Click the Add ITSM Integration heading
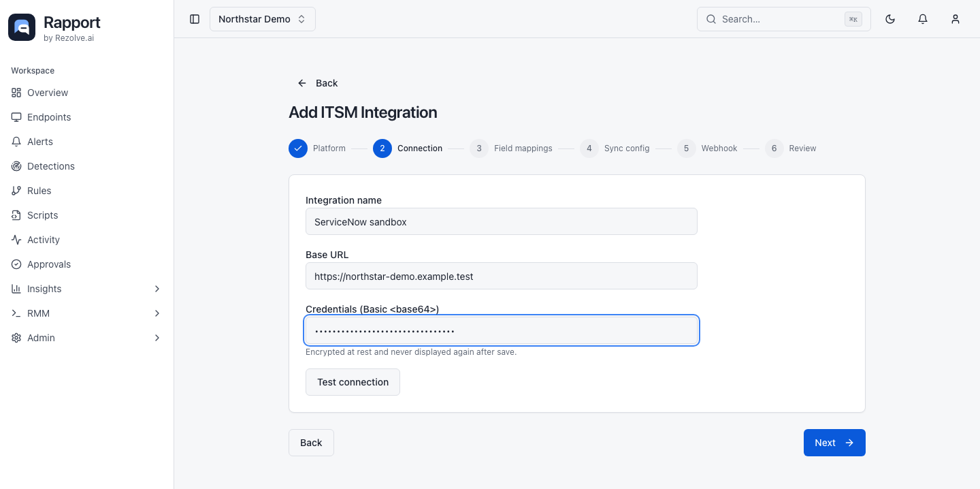Viewport: 980px width, 489px height. 363,112
